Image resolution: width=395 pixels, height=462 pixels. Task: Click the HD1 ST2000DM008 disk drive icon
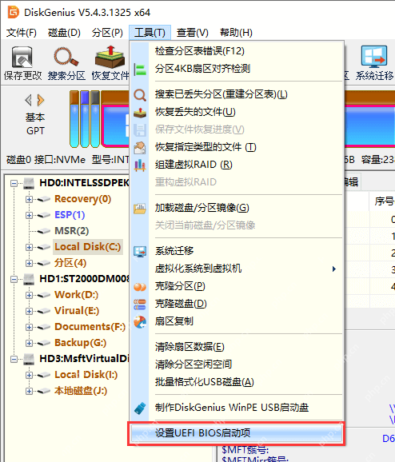point(29,279)
